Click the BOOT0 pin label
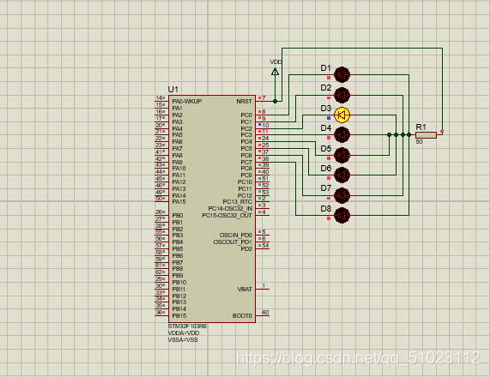Image resolution: width=490 pixels, height=377 pixels. click(242, 316)
